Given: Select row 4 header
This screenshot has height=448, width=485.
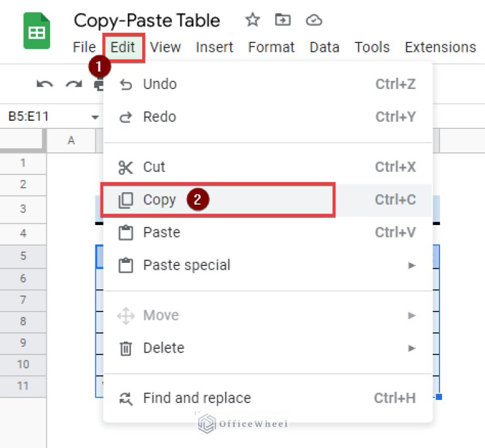Looking at the screenshot, I should pos(23,233).
